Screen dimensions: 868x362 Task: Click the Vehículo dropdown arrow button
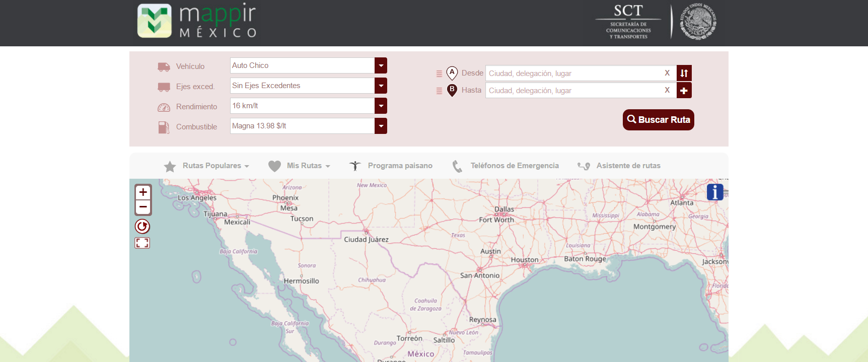click(381, 65)
